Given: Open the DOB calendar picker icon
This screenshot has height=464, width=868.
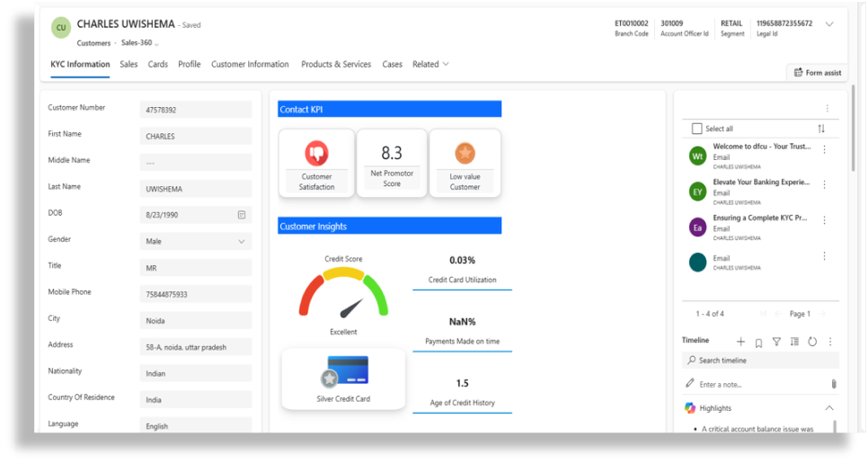Looking at the screenshot, I should (242, 215).
